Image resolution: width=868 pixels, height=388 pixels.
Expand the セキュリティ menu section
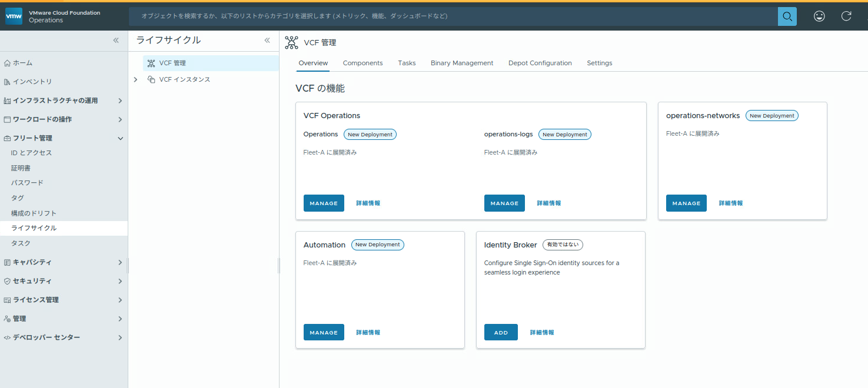tap(120, 281)
